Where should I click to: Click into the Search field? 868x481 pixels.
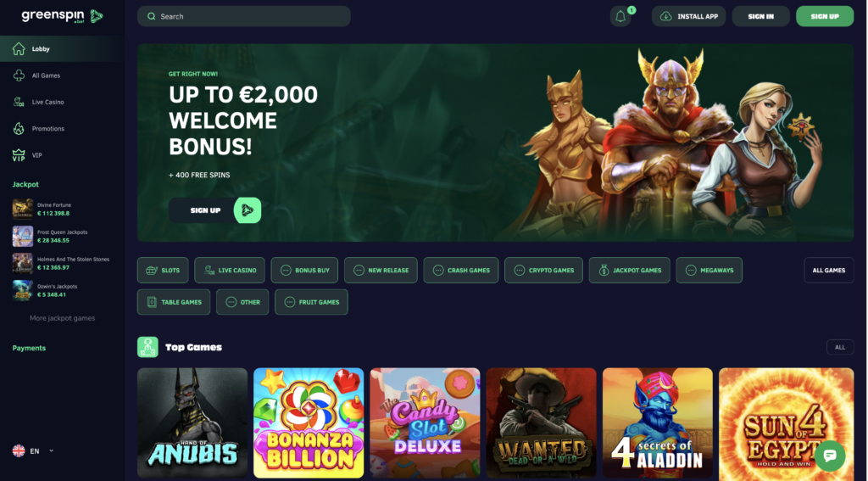[244, 17]
